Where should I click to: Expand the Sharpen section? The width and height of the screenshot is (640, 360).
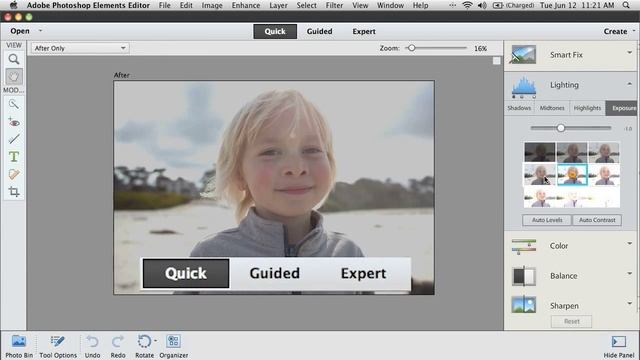(629, 303)
